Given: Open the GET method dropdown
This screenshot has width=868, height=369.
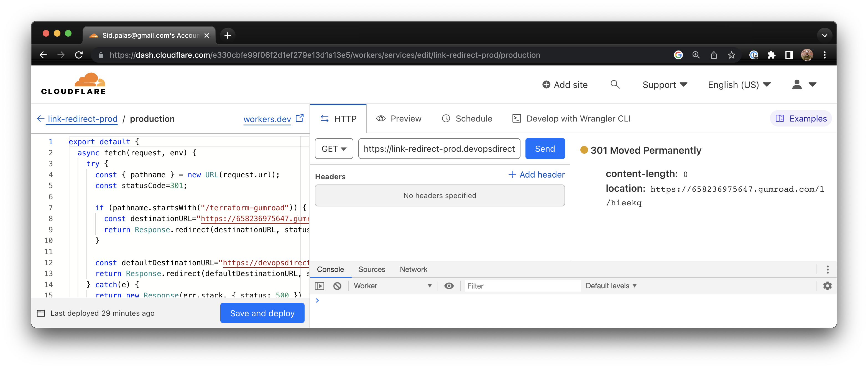Looking at the screenshot, I should click(334, 149).
